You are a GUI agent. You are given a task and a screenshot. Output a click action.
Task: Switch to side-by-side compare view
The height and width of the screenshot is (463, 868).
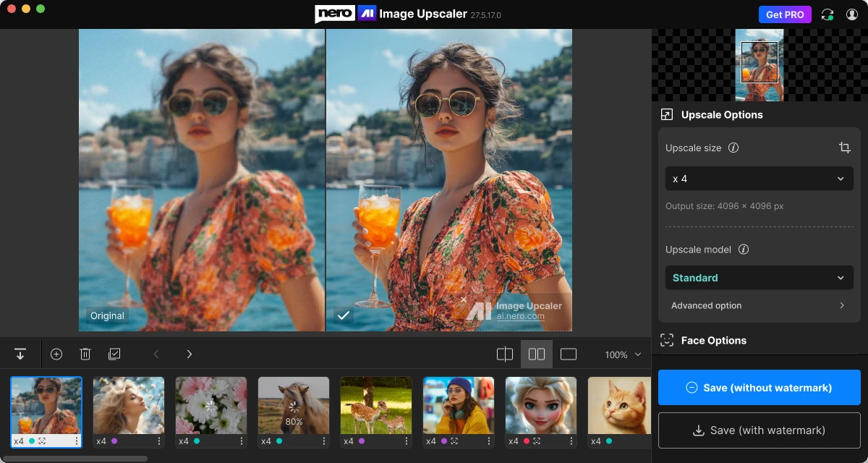[537, 354]
